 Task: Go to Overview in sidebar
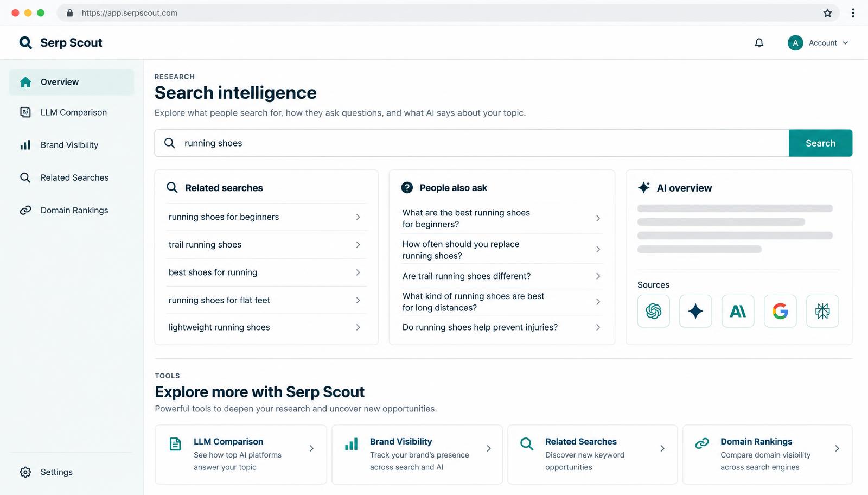[x=71, y=82]
